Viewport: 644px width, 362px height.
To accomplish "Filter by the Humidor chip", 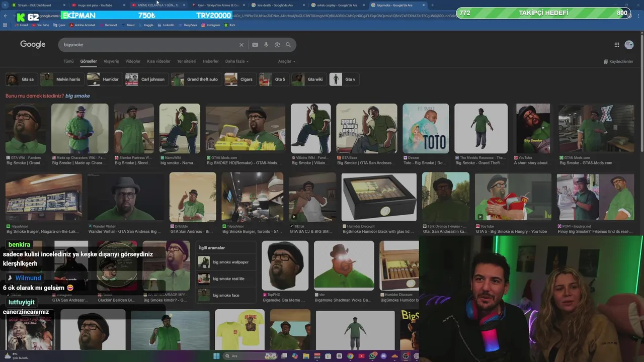I will click(104, 79).
